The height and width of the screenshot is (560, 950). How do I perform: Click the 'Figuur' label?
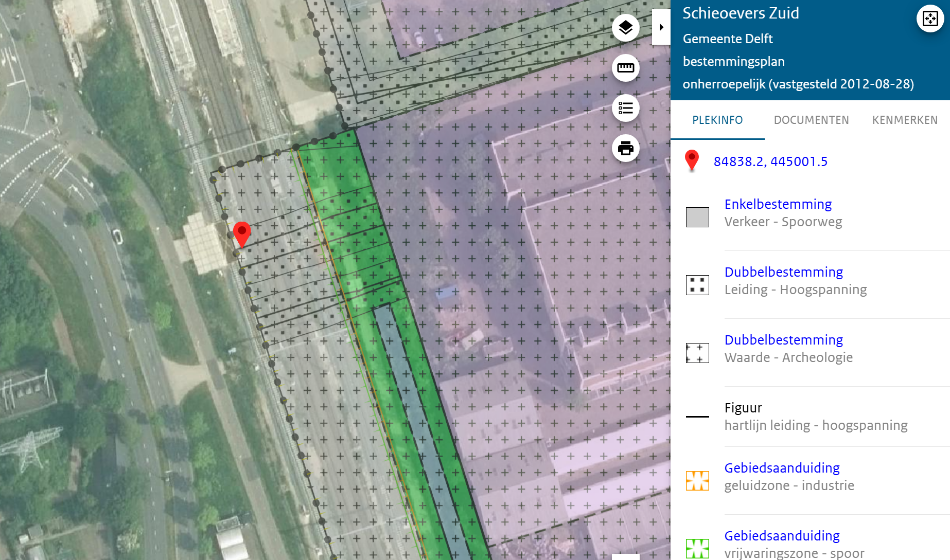(743, 408)
